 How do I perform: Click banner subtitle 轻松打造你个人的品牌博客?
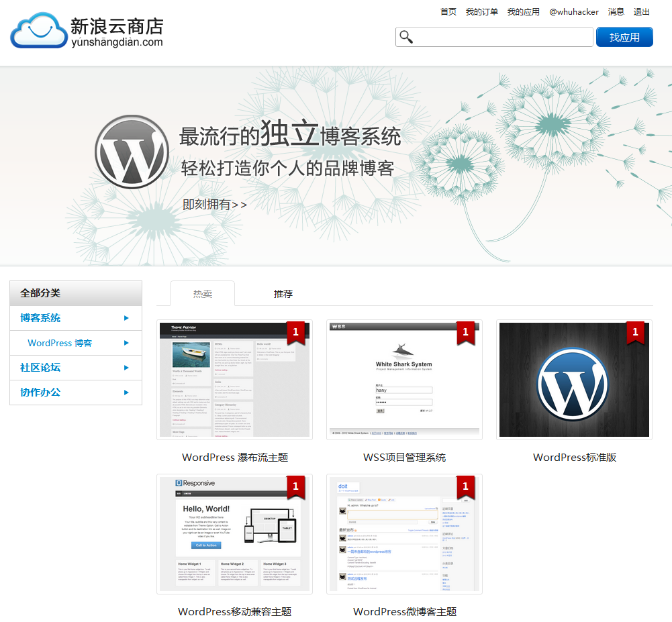click(x=287, y=168)
